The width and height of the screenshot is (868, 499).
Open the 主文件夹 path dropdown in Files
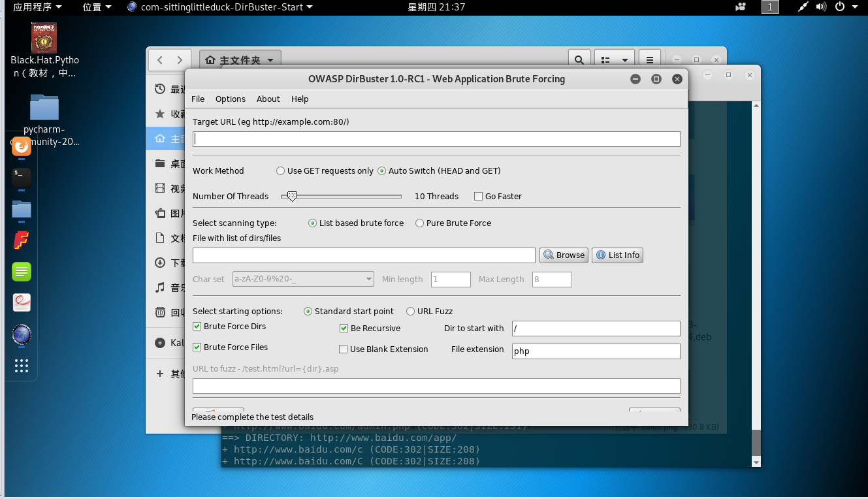pos(240,59)
